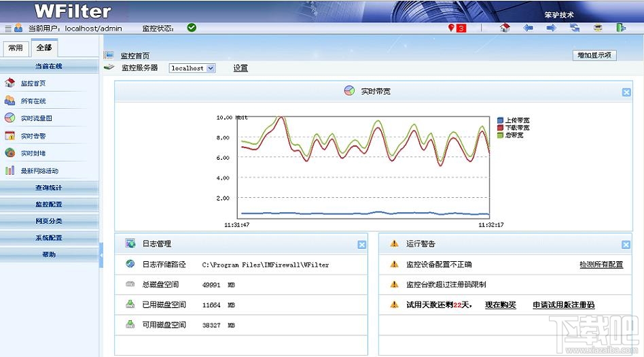Close the 实时带宽 panel
Image resolution: width=644 pixels, height=357 pixels.
point(626,92)
